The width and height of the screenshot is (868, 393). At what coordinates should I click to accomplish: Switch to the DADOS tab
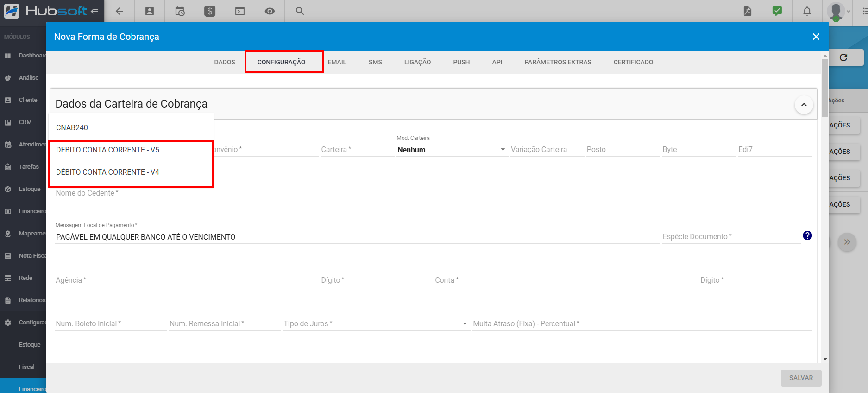[225, 62]
